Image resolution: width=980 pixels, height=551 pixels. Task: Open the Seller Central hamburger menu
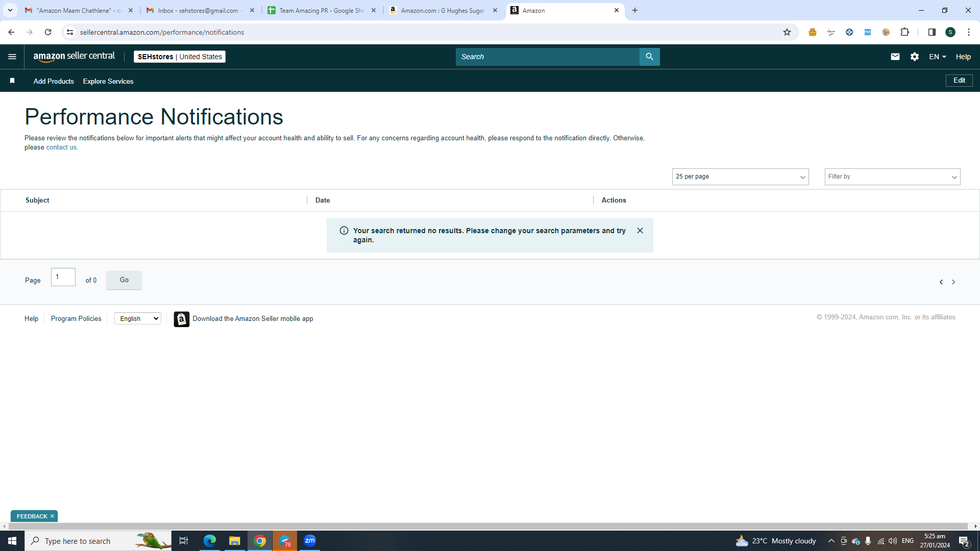coord(12,57)
